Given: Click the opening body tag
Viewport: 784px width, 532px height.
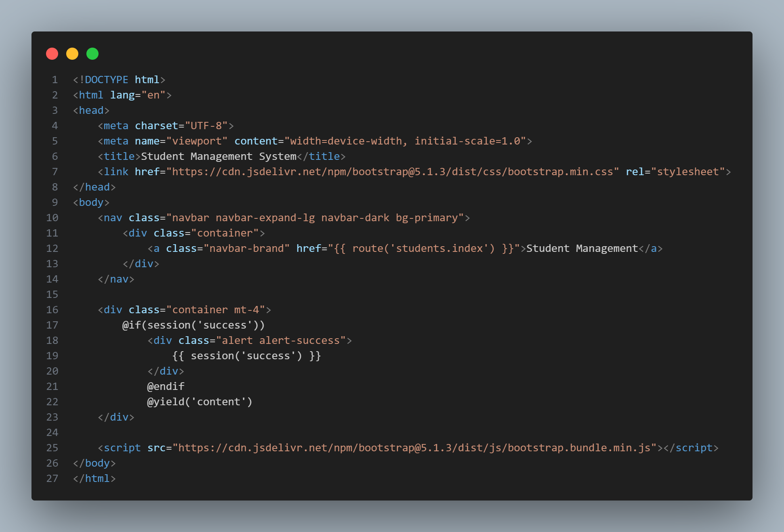Looking at the screenshot, I should pyautogui.click(x=91, y=203).
